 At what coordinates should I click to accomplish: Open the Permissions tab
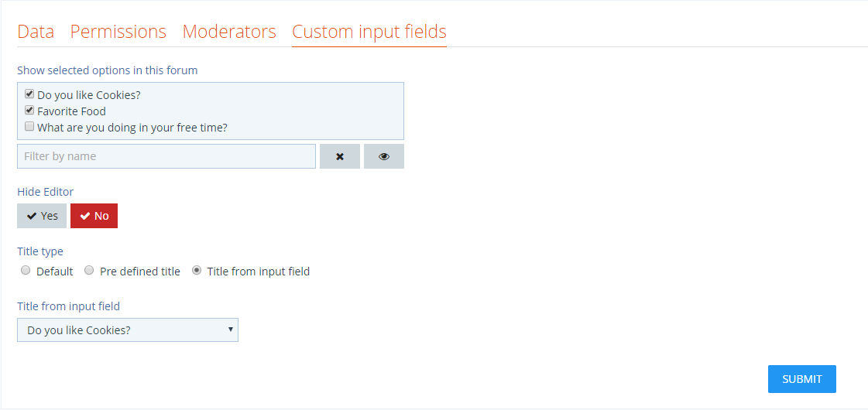click(118, 32)
